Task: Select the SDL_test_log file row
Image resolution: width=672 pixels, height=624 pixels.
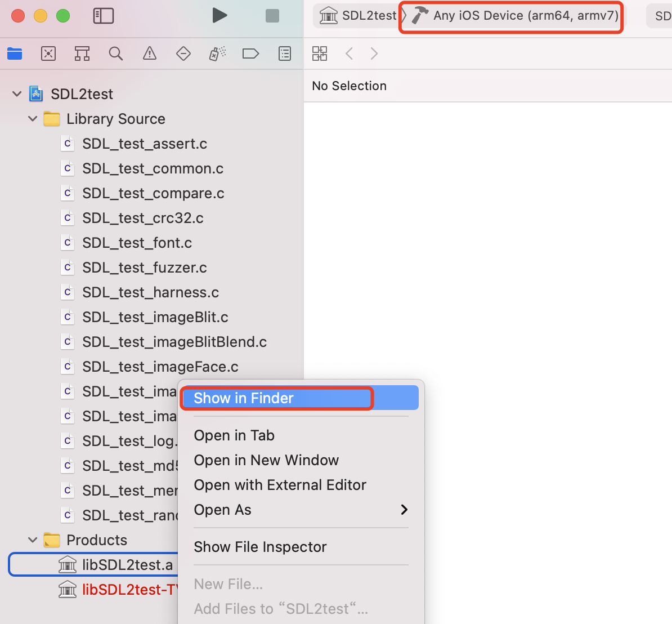Action: (119, 441)
